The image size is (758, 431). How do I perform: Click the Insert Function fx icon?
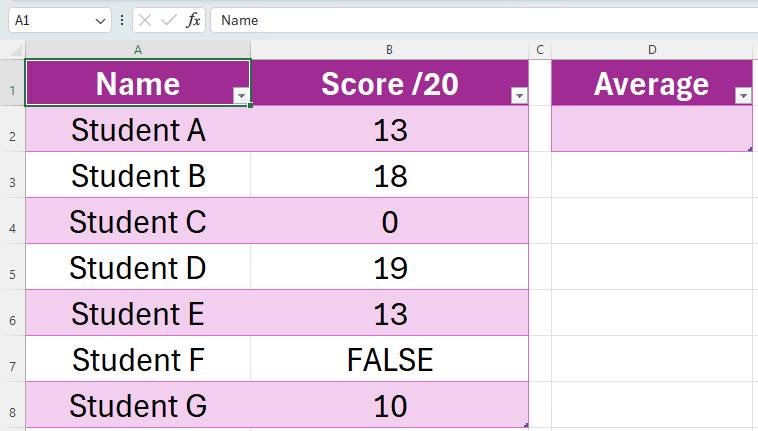click(x=193, y=20)
